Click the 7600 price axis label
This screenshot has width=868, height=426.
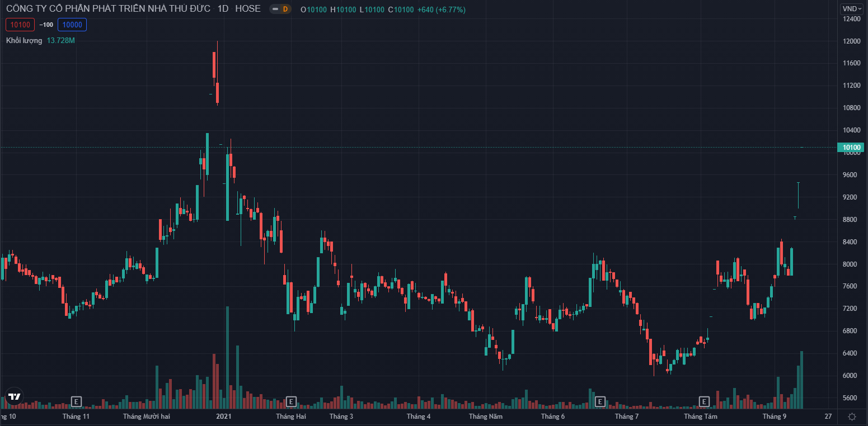tap(851, 286)
